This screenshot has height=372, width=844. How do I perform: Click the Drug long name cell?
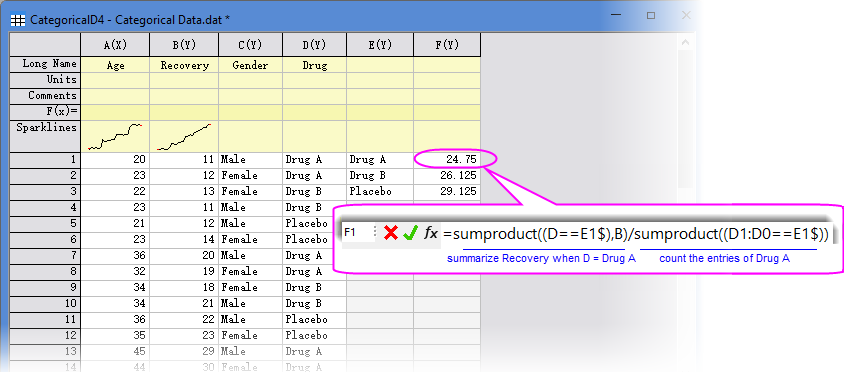click(x=314, y=65)
